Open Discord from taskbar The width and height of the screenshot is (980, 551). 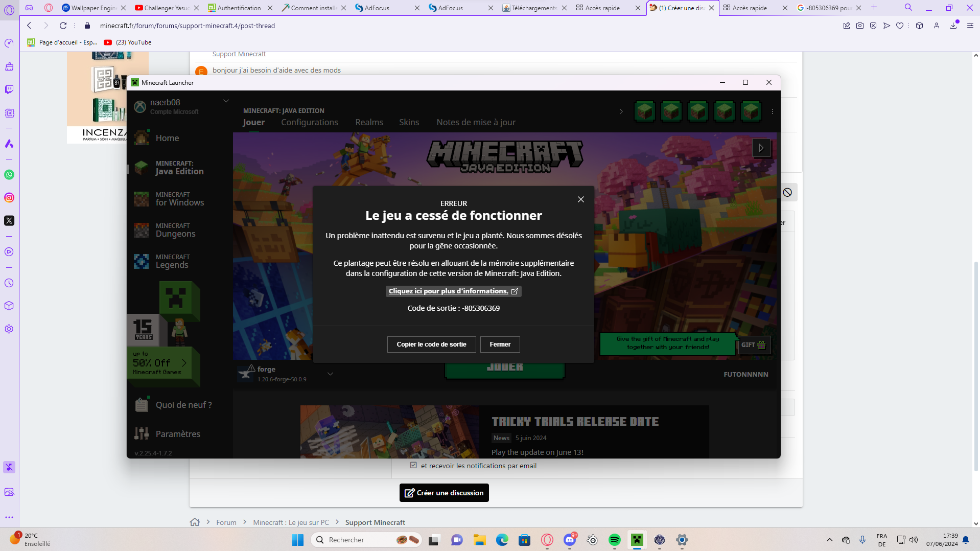[570, 540]
